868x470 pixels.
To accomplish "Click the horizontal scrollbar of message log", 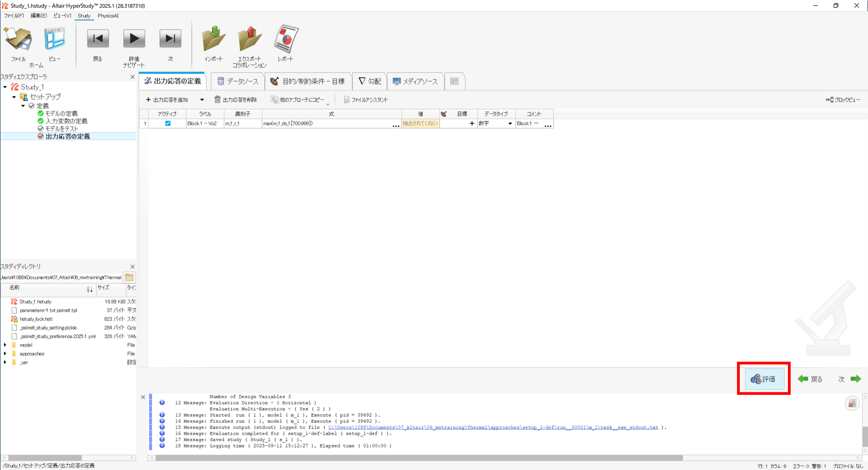I will click(418, 458).
